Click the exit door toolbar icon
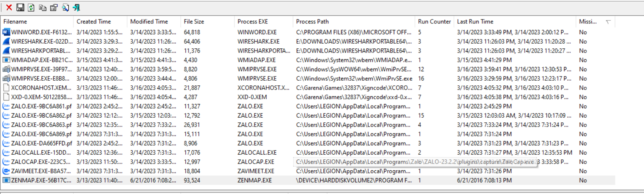 click(x=76, y=7)
